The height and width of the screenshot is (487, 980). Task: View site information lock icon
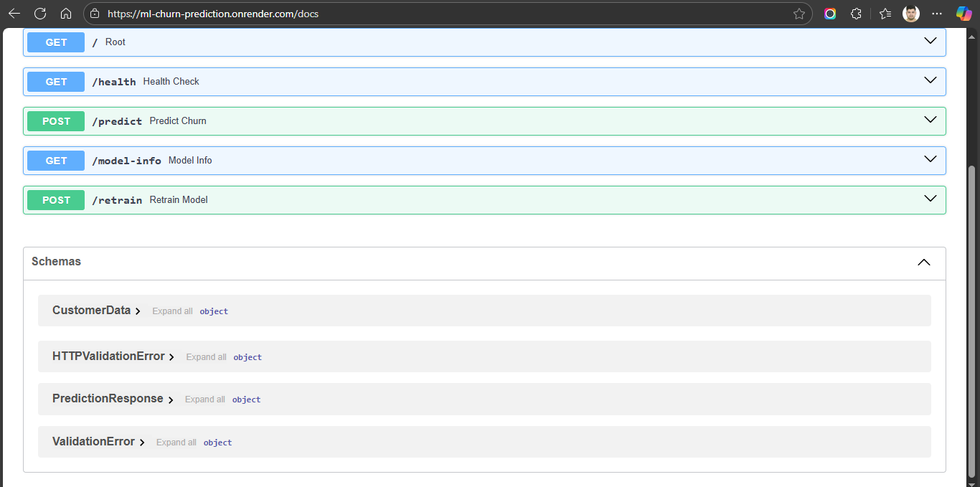95,14
